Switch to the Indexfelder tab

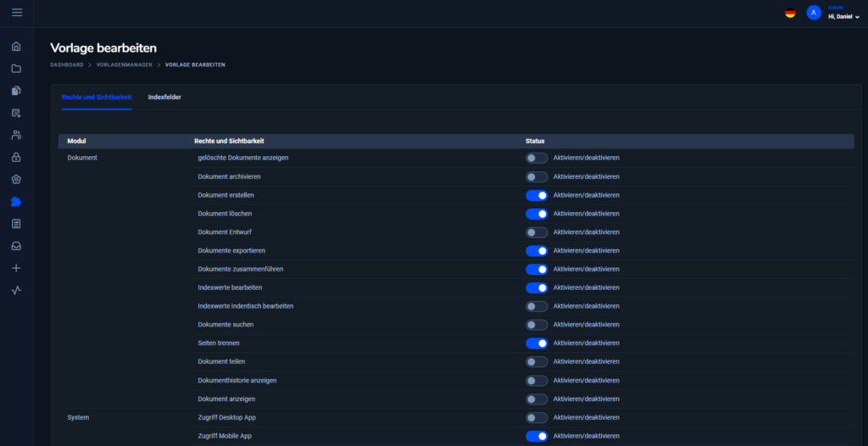tap(164, 97)
